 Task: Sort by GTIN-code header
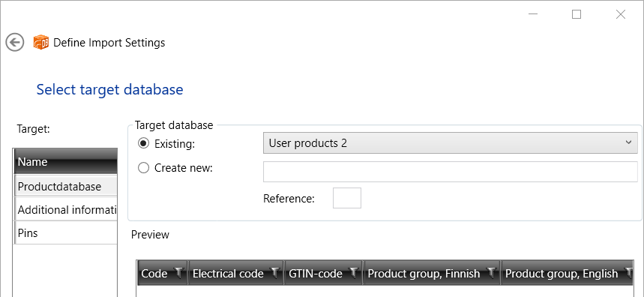tap(316, 274)
